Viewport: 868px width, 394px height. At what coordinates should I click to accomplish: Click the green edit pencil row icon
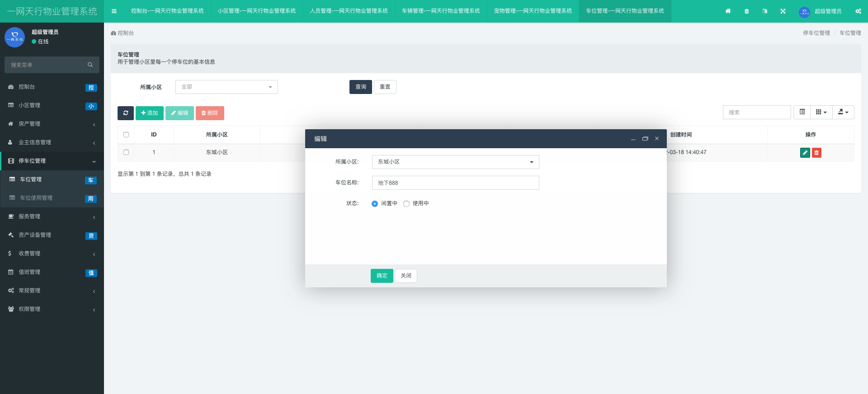(x=805, y=153)
